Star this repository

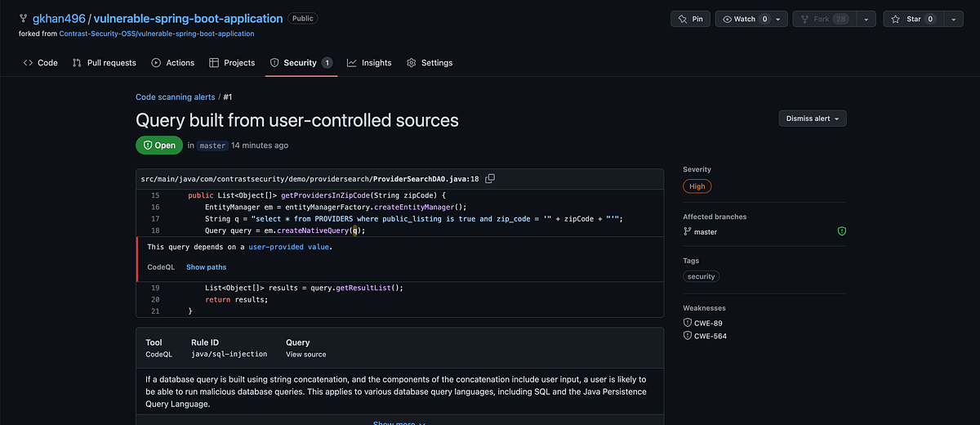coord(913,19)
